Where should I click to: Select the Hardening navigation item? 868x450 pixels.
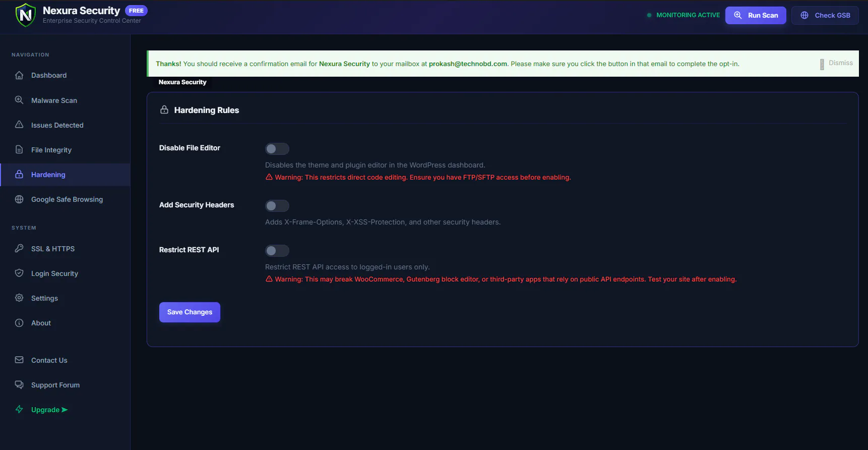pos(65,175)
